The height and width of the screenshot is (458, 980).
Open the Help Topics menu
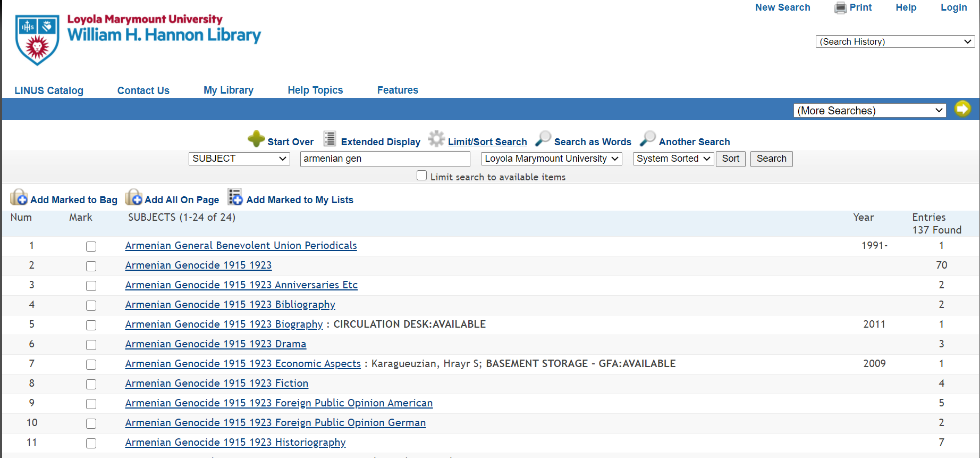[x=315, y=90]
